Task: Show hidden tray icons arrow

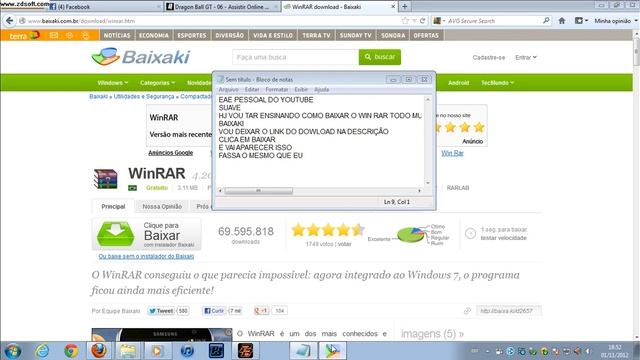Action: pos(487,351)
